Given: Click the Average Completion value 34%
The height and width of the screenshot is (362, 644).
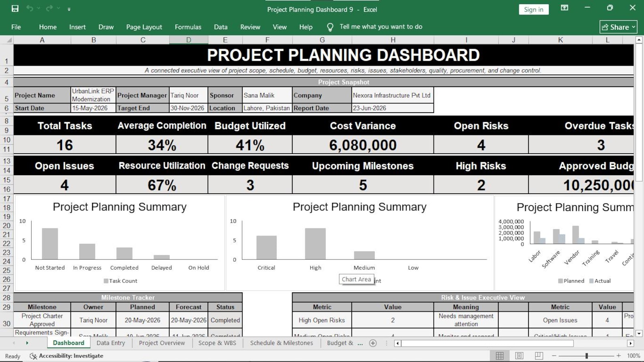Looking at the screenshot, I should [x=162, y=145].
